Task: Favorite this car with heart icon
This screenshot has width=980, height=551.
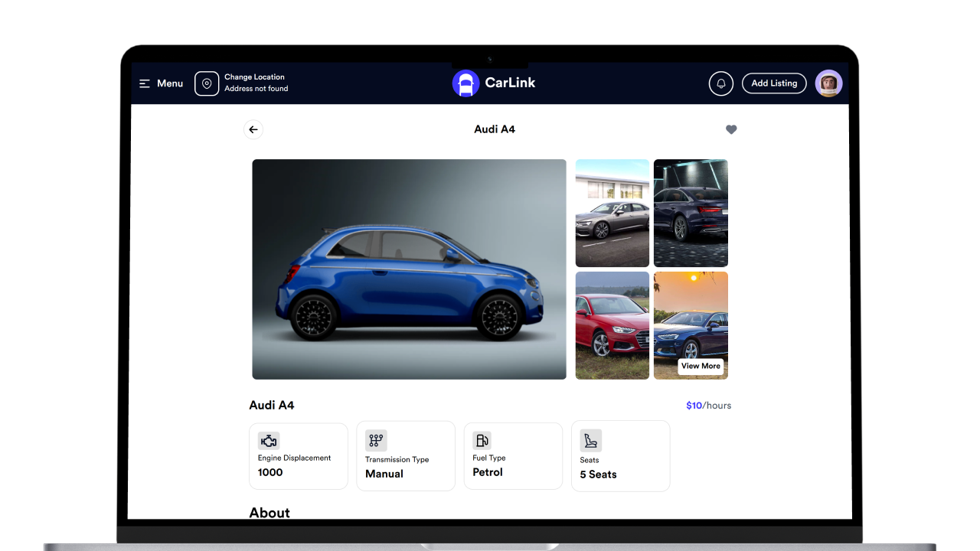Action: [x=731, y=129]
